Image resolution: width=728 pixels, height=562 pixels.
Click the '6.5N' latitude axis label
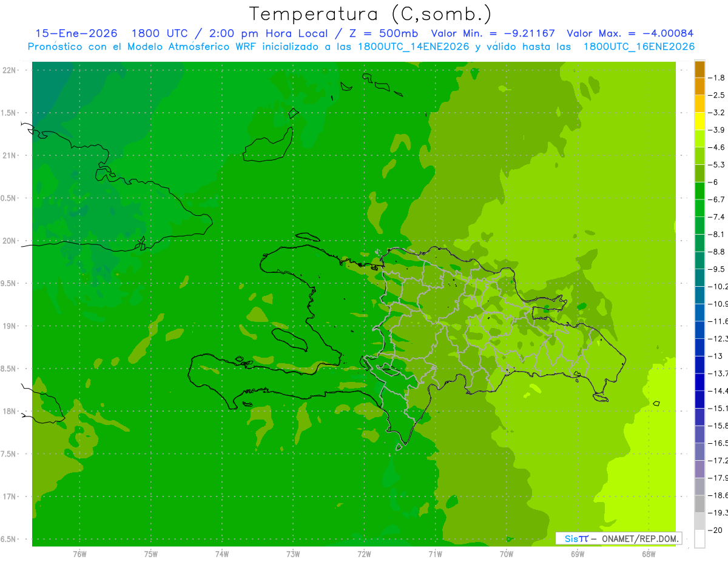click(x=9, y=539)
